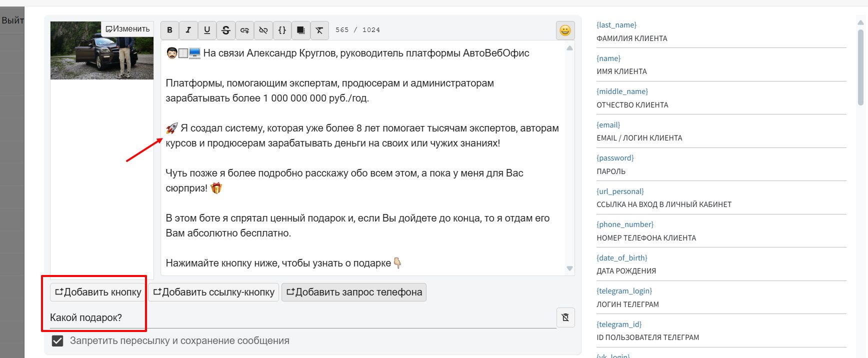Click the '565 / 1024' character counter

point(357,30)
